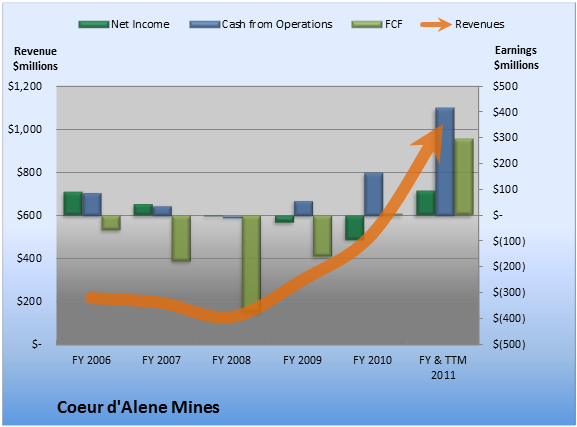The width and height of the screenshot is (577, 427).
Task: Select the "$1,000" revenue axis label
Action: coord(25,129)
